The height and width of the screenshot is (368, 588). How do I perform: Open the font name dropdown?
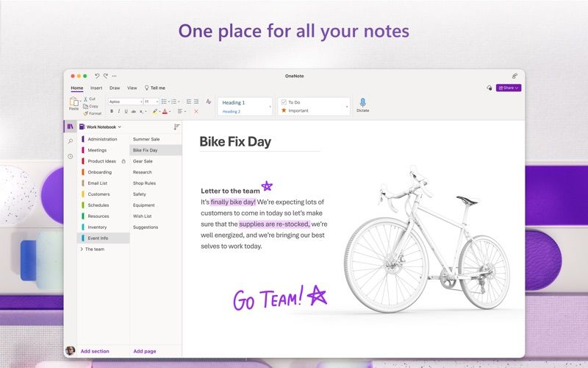(x=141, y=102)
